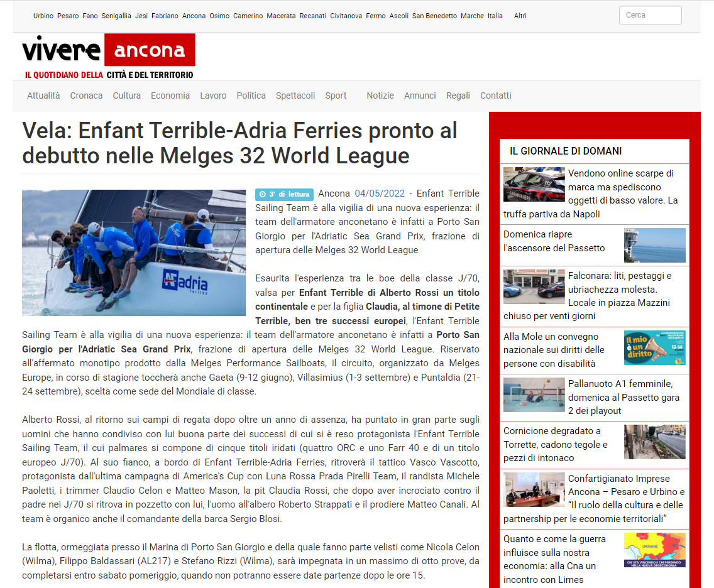This screenshot has width=714, height=588.
Task: Click the Confartigianato conference thumbnail
Action: [534, 490]
